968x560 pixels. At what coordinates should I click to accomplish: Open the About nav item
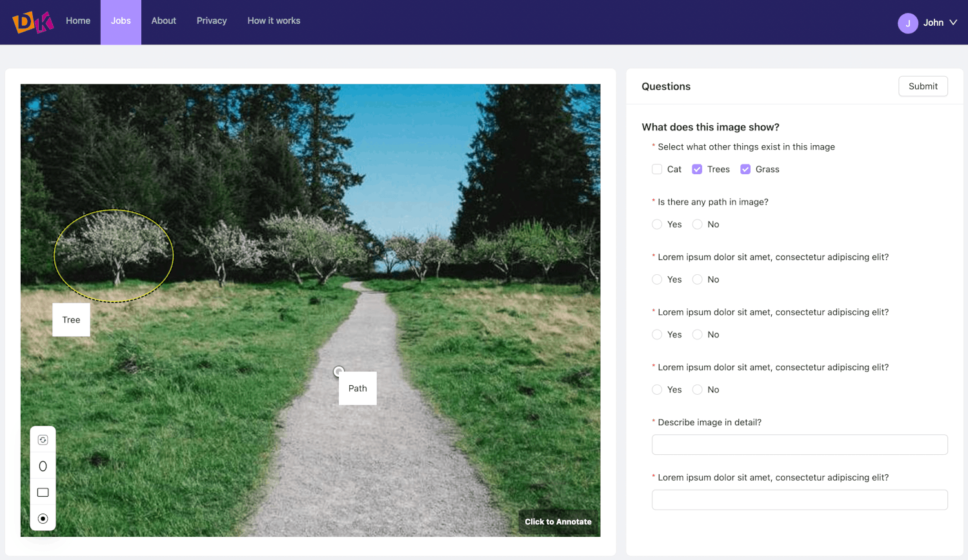tap(164, 21)
